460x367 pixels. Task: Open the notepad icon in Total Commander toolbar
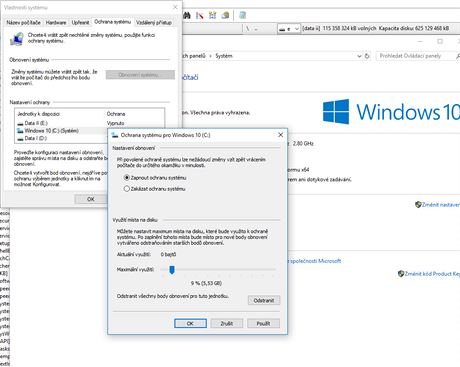(243, 15)
